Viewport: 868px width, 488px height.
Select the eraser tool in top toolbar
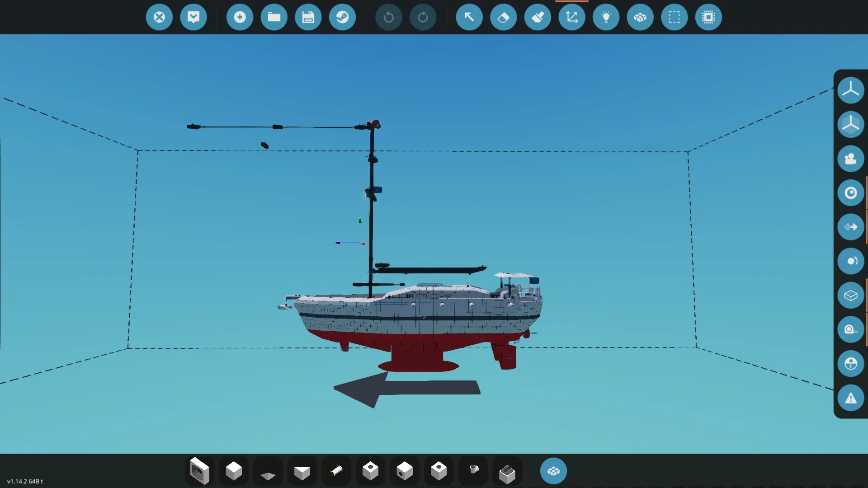pos(503,17)
